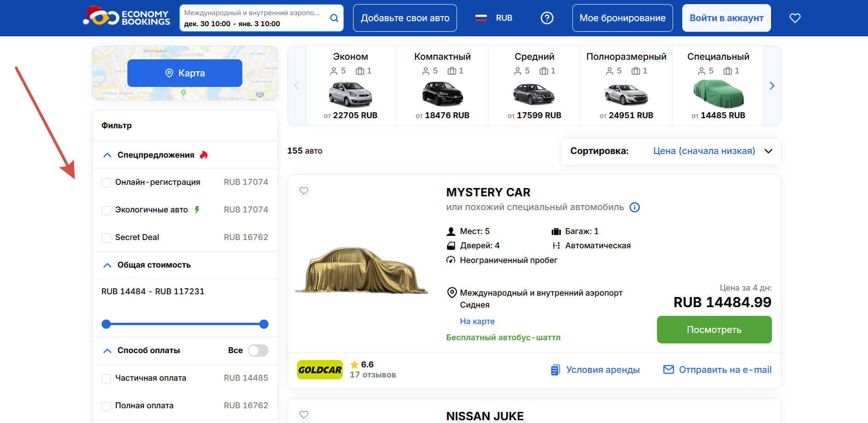Open Условия аренды link
Screen dimensions: 868x423
coord(603,370)
